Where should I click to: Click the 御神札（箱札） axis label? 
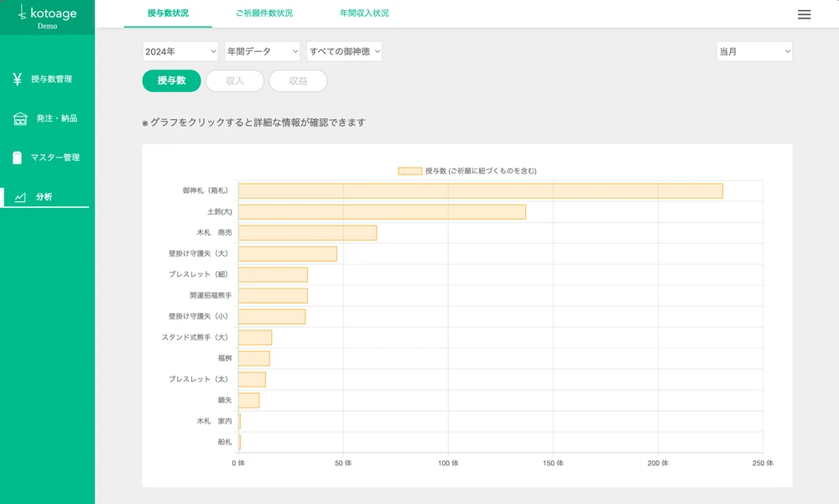click(207, 190)
